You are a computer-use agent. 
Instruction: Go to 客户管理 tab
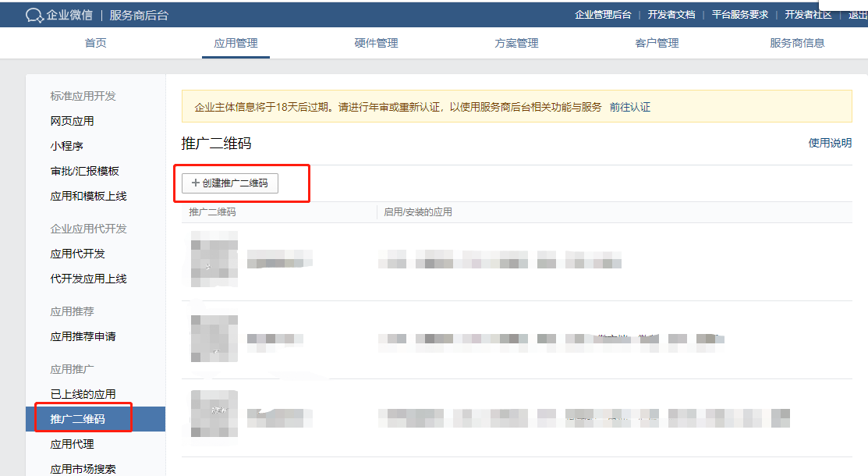pos(657,43)
